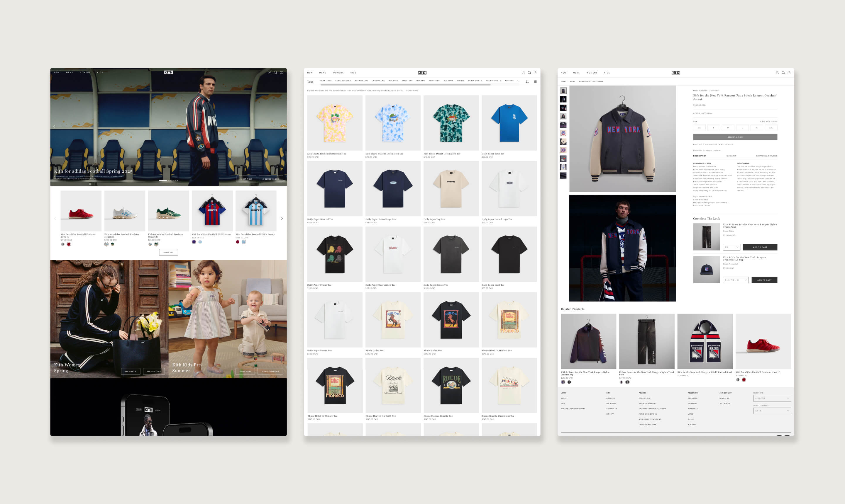Move the adidas Football product carousel left
This screenshot has width=845, height=504.
(55, 218)
